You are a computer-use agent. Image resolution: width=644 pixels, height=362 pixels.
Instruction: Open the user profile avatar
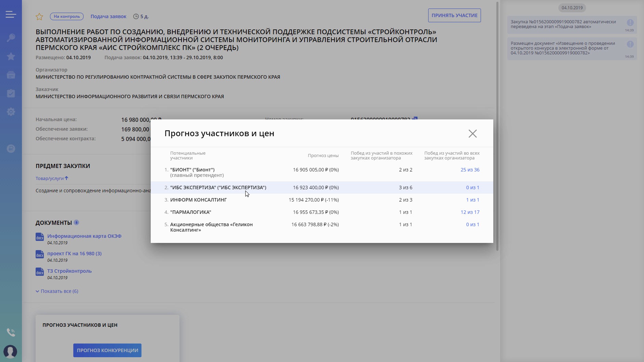(x=10, y=352)
